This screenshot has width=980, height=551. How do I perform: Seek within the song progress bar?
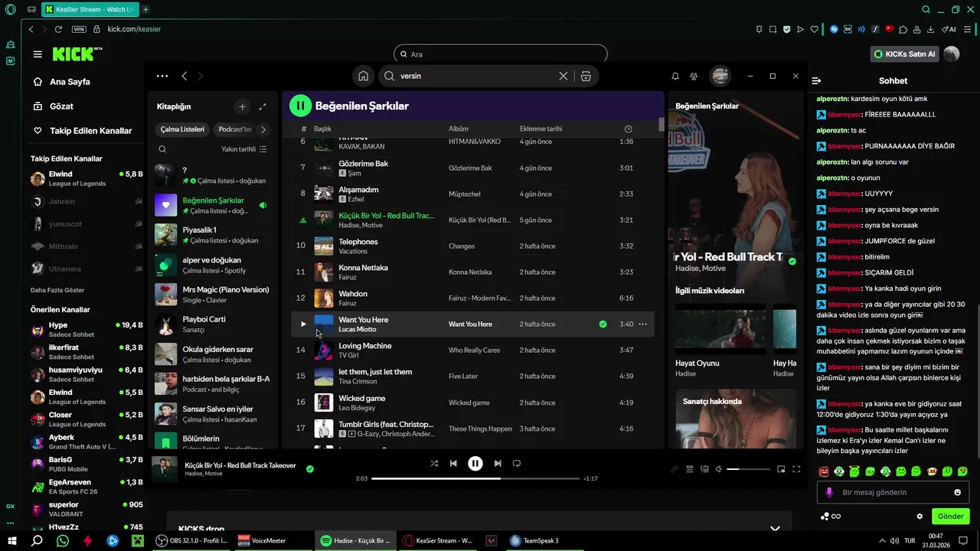[475, 478]
